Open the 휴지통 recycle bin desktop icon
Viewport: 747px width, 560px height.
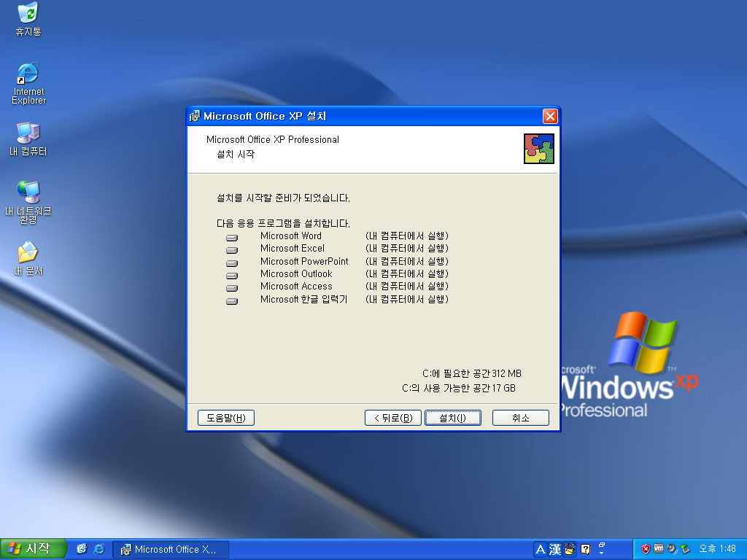point(28,19)
